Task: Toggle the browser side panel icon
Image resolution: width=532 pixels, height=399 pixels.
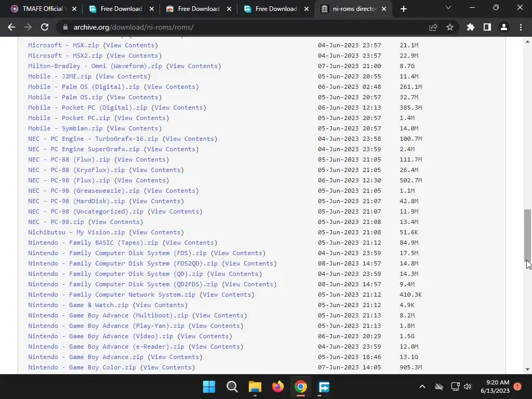Action: pos(487,27)
